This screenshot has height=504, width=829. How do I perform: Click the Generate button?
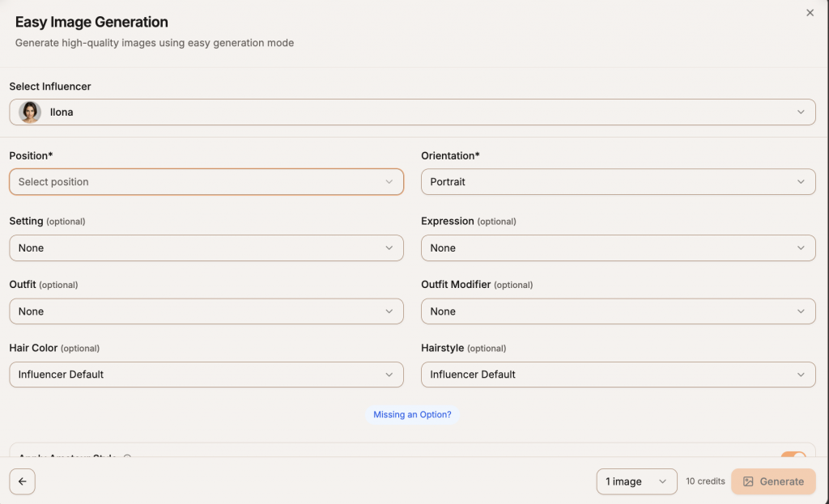tap(772, 481)
